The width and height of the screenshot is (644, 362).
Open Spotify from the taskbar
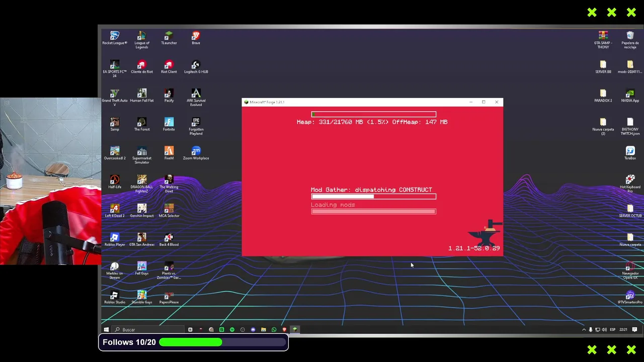point(232,330)
